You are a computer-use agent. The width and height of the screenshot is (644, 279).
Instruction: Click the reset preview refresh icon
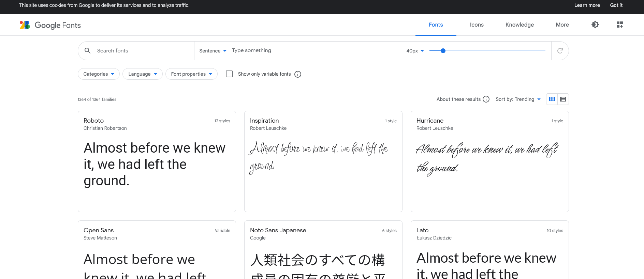tap(560, 51)
